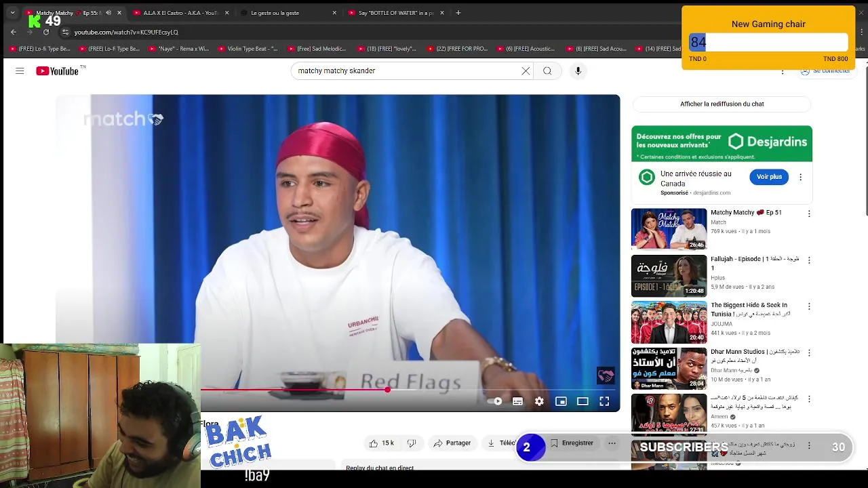Open the YouTube settings three-dot menu in the header
The image size is (868, 488).
coord(783,71)
